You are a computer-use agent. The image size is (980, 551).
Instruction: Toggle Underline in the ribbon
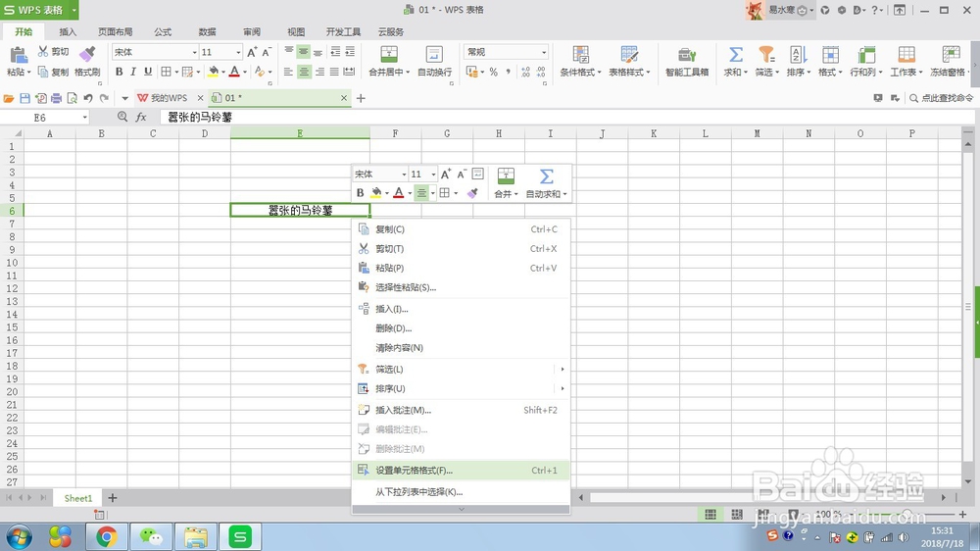click(148, 72)
